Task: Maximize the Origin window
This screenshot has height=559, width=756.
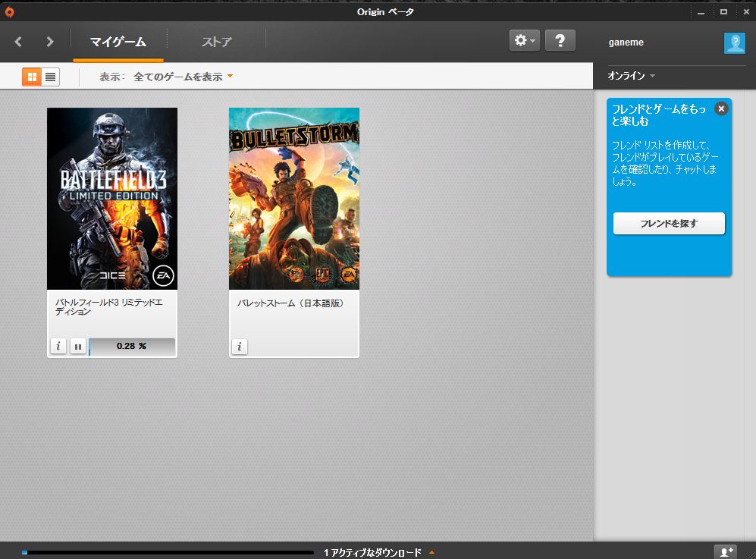Action: click(723, 12)
